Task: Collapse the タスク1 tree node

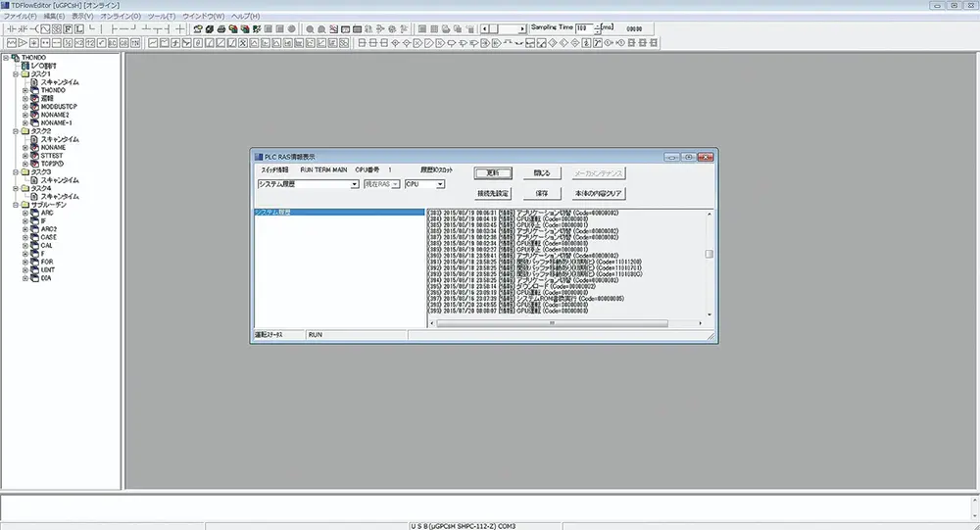Action: pos(16,73)
